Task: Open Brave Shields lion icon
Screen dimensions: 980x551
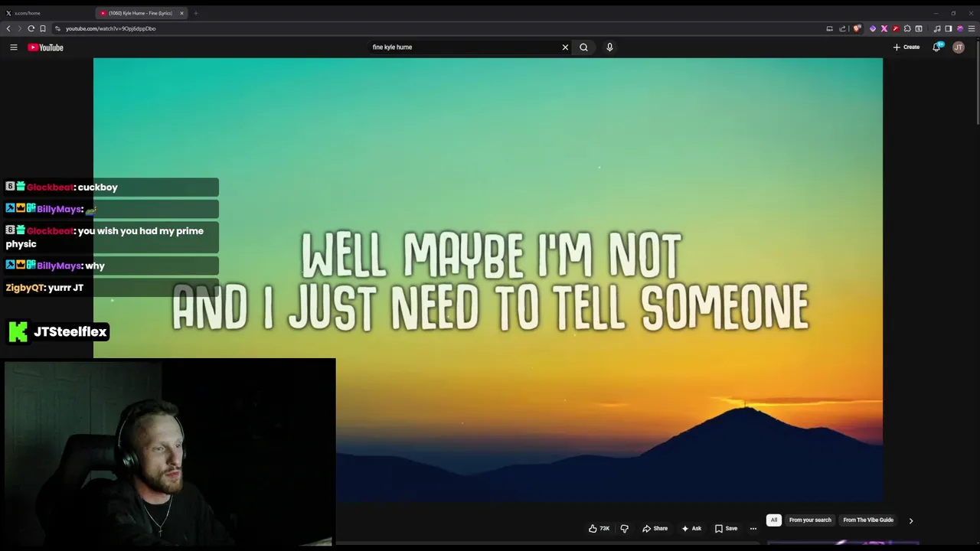Action: (857, 28)
